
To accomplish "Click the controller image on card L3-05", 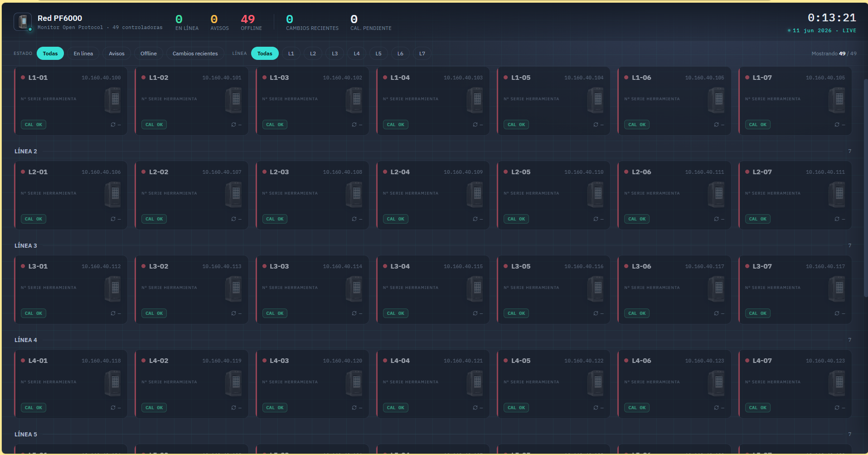I will pyautogui.click(x=596, y=289).
